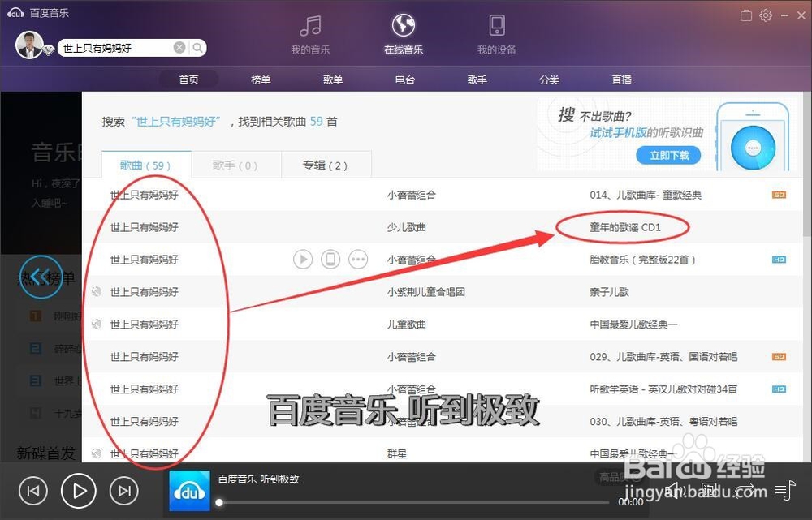Click the Baidu Music album cover thumbnail
The width and height of the screenshot is (812, 520).
(189, 491)
